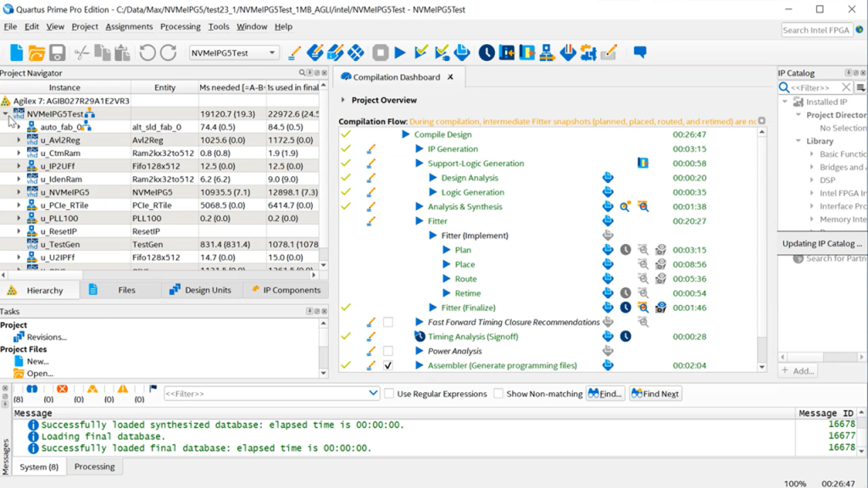
Task: Select the u_TestGen instance row
Action: pyautogui.click(x=159, y=244)
